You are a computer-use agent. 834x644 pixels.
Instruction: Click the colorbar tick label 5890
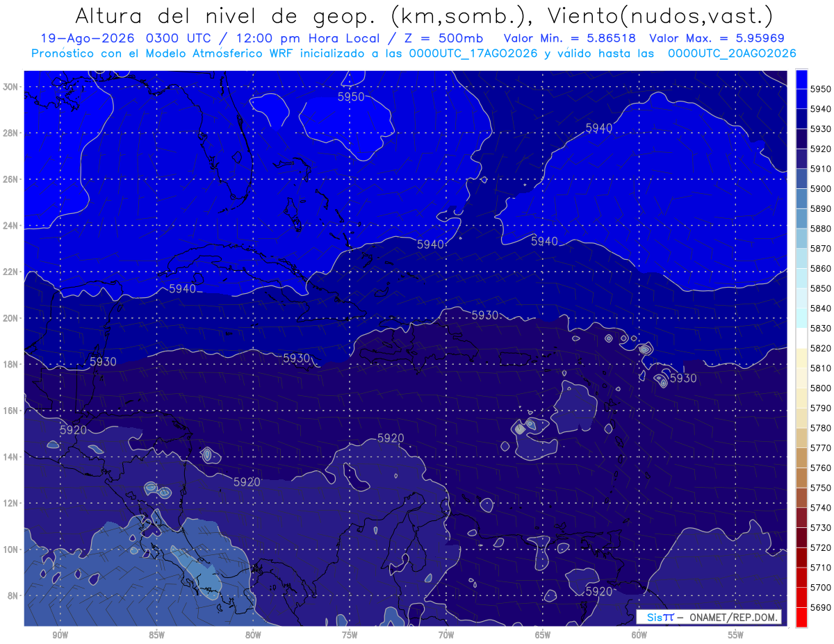(x=821, y=208)
